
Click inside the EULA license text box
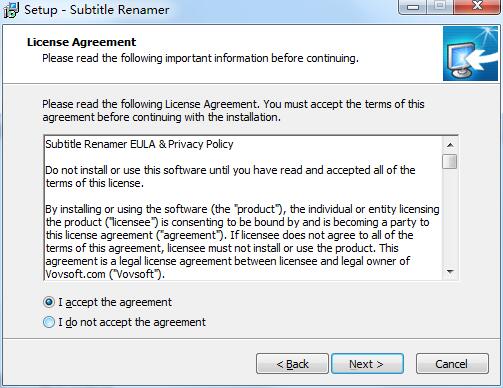pyautogui.click(x=243, y=208)
